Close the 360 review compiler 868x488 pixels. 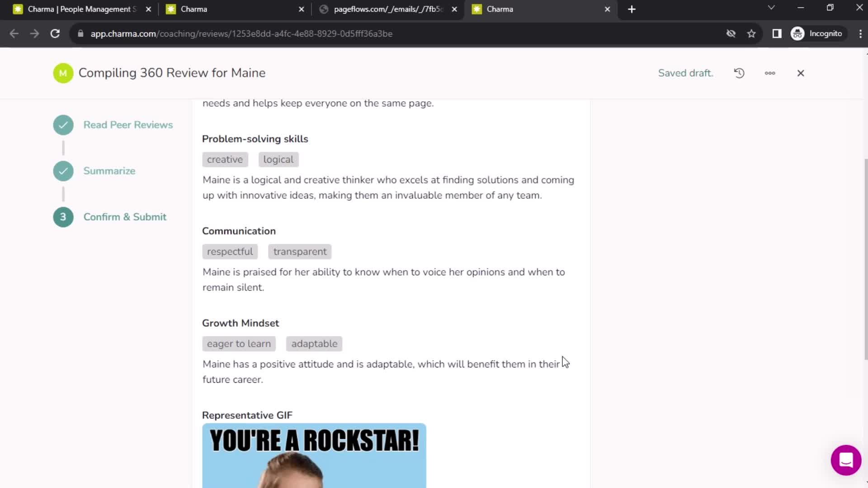801,73
